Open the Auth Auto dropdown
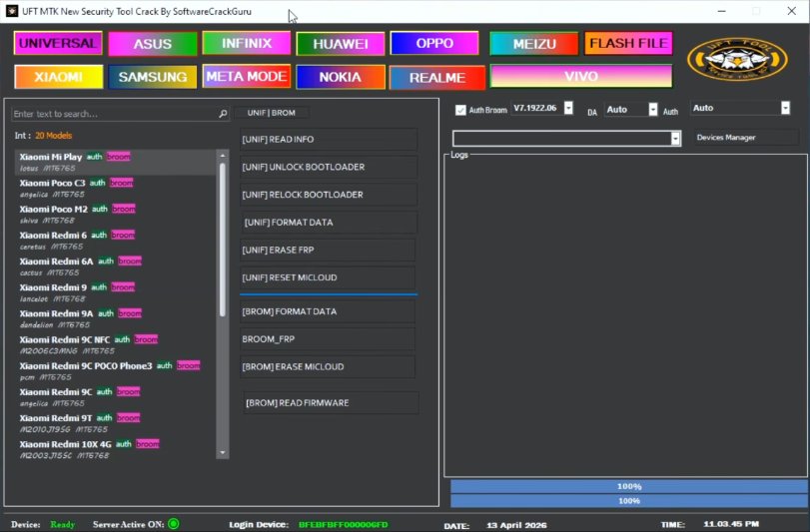 pyautogui.click(x=785, y=108)
